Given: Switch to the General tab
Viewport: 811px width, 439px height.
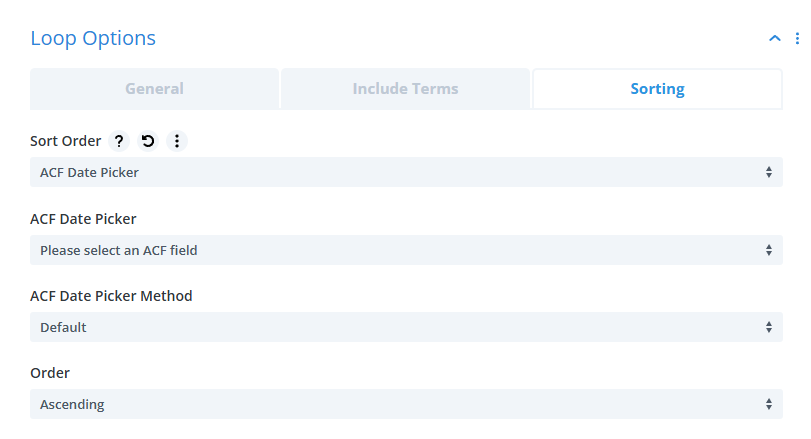Looking at the screenshot, I should click(x=154, y=89).
